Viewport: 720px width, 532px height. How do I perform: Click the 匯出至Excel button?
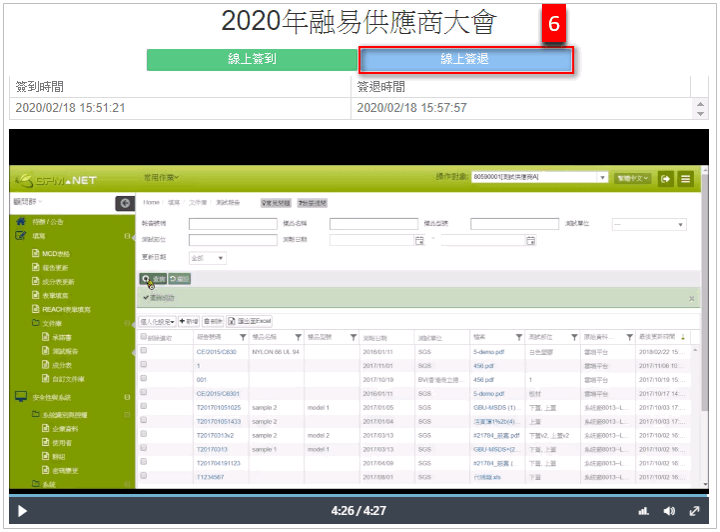tap(250, 321)
